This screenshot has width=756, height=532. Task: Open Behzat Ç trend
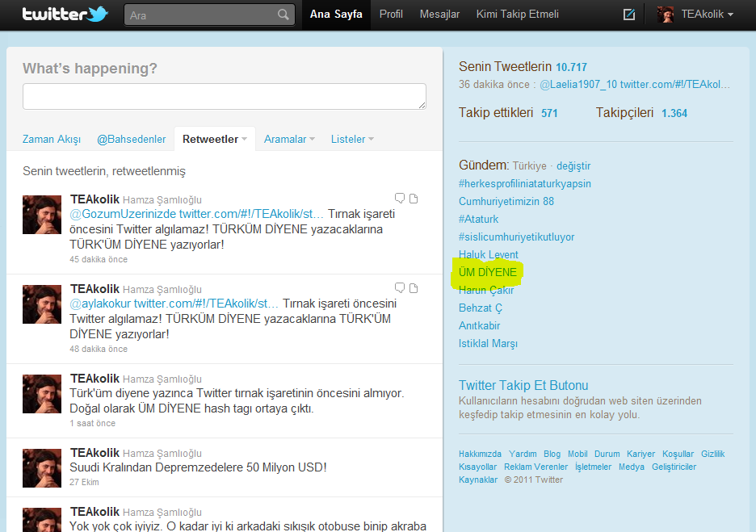481,308
